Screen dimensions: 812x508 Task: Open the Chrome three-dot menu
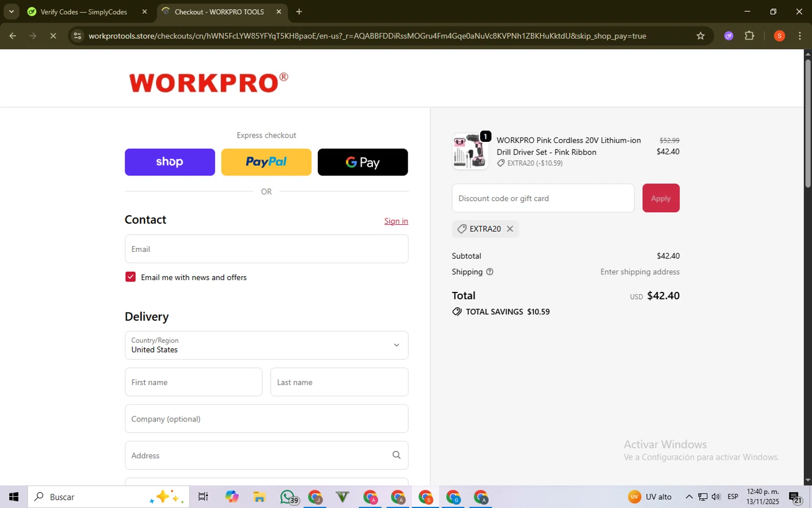pos(800,36)
